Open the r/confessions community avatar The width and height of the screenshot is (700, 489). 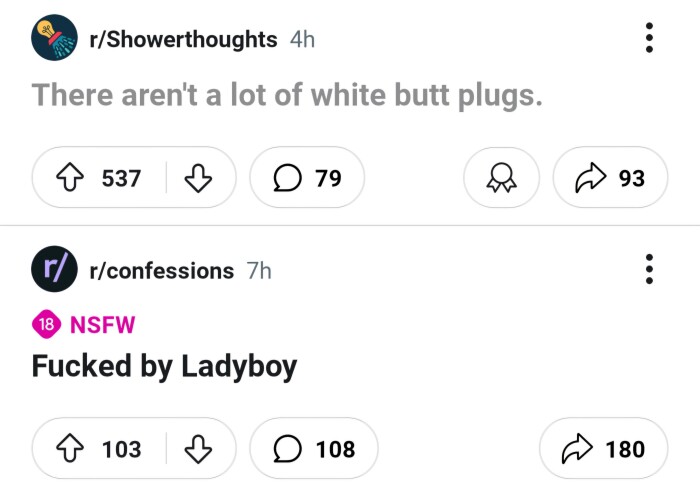click(x=54, y=269)
